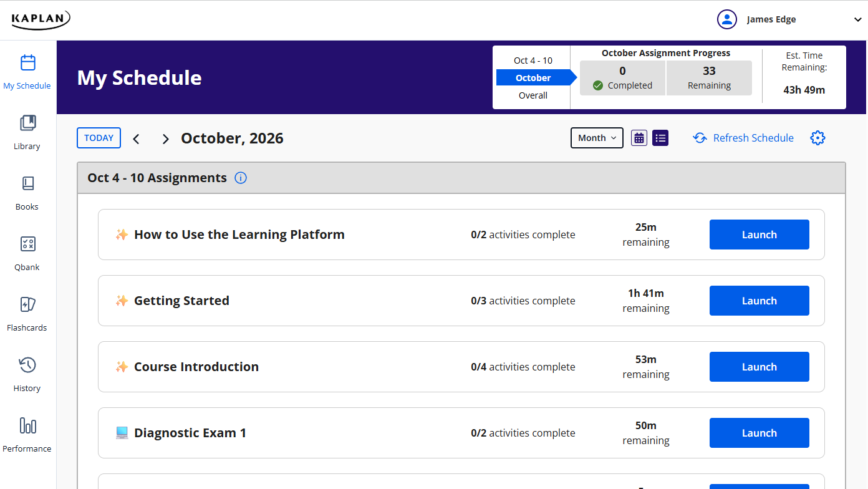
Task: Switch to calendar view icon
Action: 639,138
